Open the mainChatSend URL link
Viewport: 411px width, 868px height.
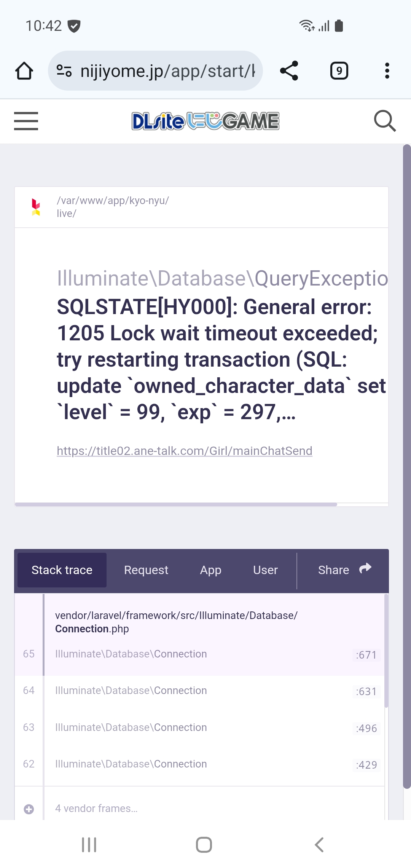(x=185, y=451)
